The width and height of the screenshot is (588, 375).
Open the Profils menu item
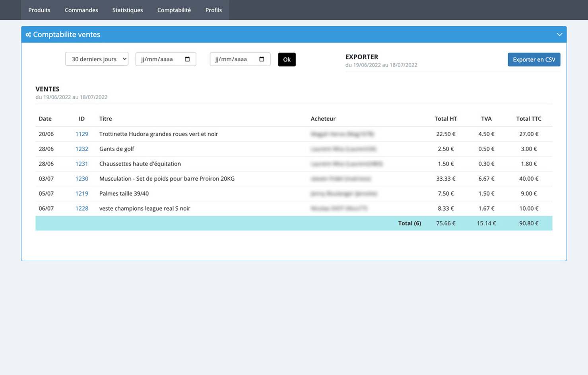[x=213, y=10]
